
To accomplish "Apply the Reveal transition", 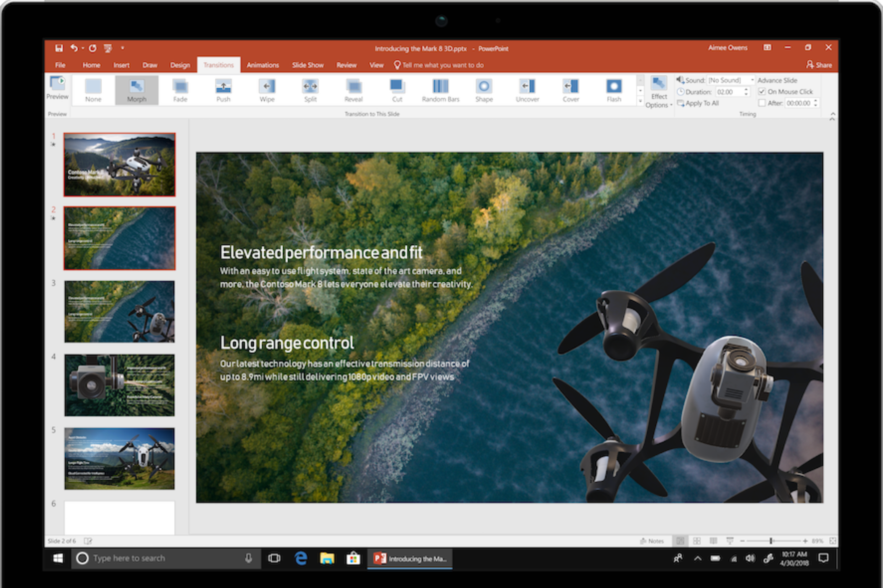I will [354, 90].
